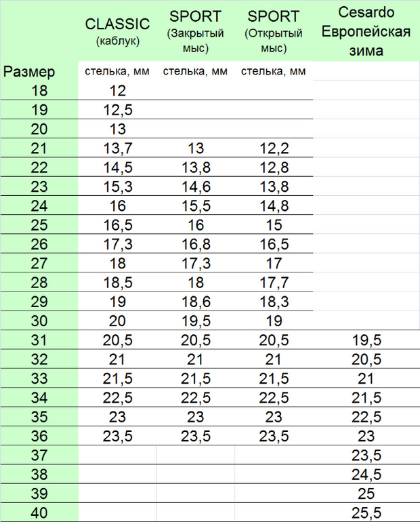Click CLASSIC insole value 12 for size 18
The width and height of the screenshot is (420, 522).
(118, 91)
